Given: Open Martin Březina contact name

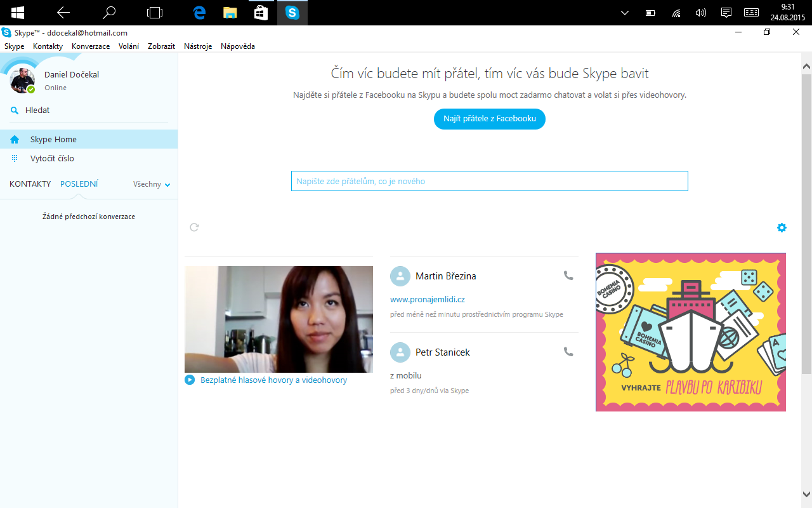Looking at the screenshot, I should (445, 276).
